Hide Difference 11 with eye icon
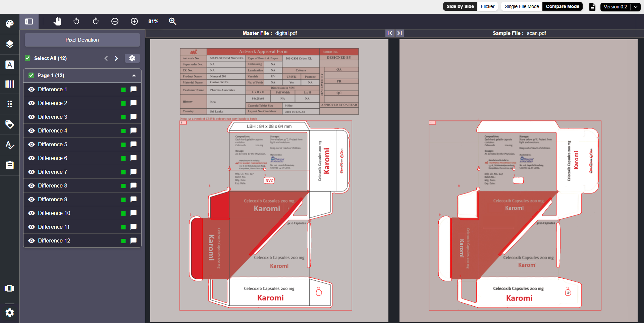 click(x=32, y=227)
